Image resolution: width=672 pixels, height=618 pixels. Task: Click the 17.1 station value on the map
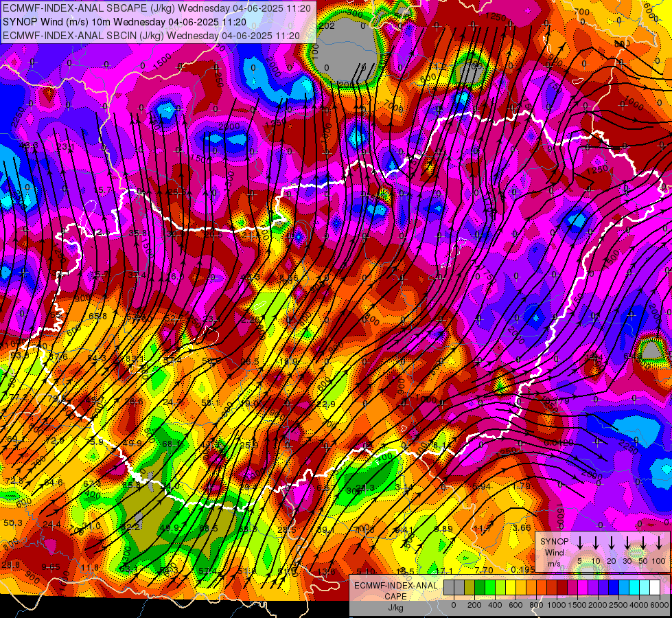pyautogui.click(x=444, y=571)
